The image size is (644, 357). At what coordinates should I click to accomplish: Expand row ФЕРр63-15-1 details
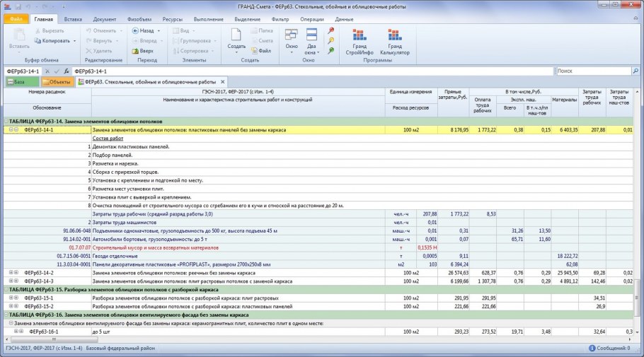(11, 298)
